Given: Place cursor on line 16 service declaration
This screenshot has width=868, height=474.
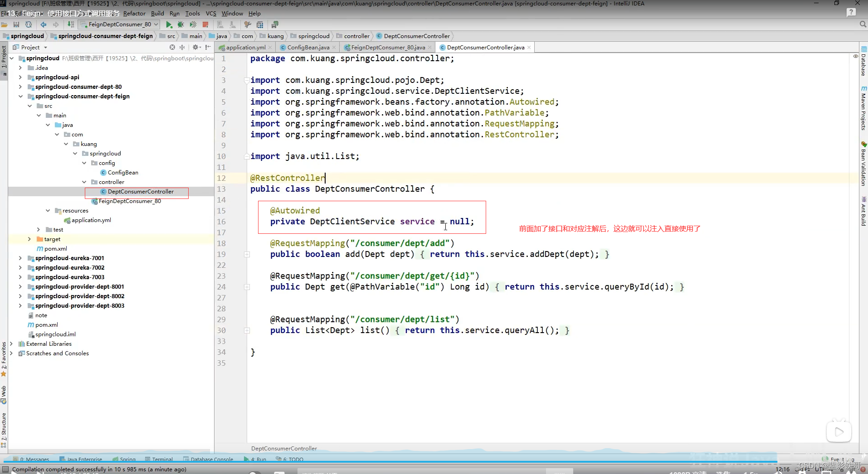Looking at the screenshot, I should pyautogui.click(x=372, y=222).
